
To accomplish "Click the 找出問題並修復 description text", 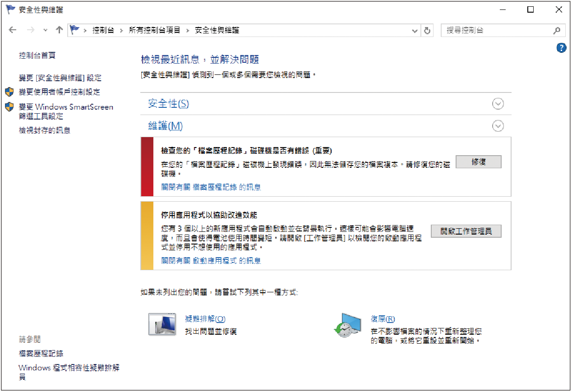I will 211,332.
